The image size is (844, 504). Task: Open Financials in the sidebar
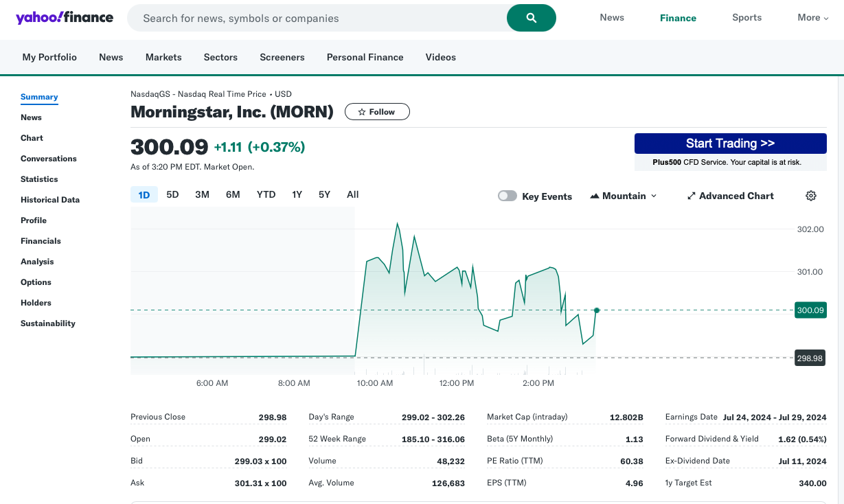(41, 241)
